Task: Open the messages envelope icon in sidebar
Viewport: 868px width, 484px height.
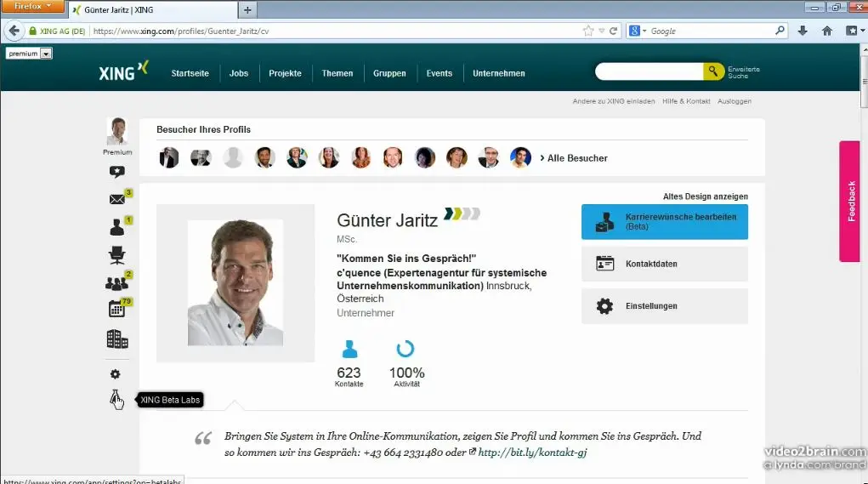Action: 116,199
